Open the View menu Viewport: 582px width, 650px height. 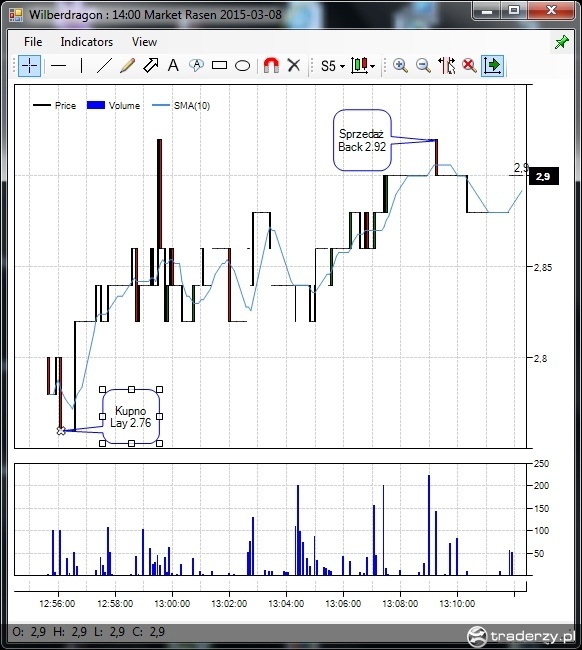pyautogui.click(x=144, y=42)
